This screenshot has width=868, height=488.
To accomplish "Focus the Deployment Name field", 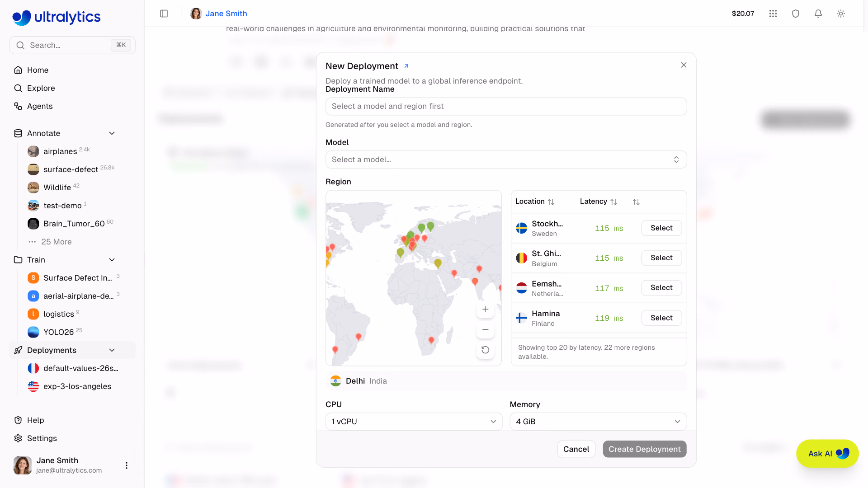I will [506, 107].
